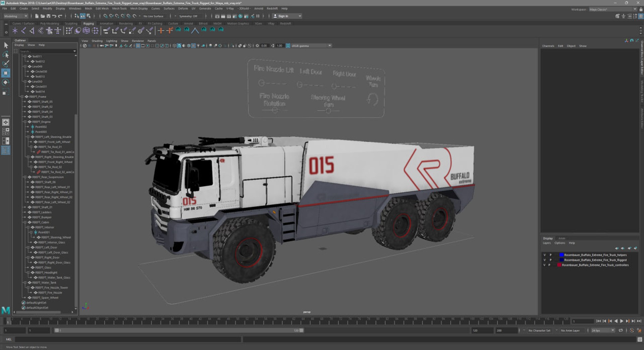
Task: Click the workspace lock icon
Action: [641, 9]
